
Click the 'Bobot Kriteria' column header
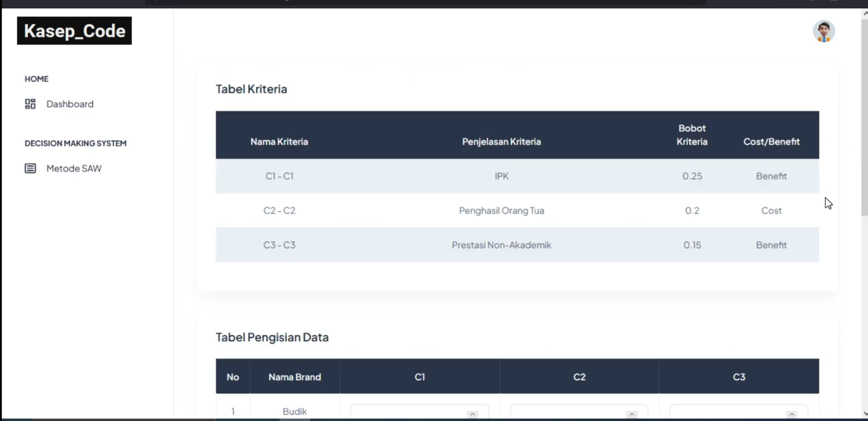(692, 135)
